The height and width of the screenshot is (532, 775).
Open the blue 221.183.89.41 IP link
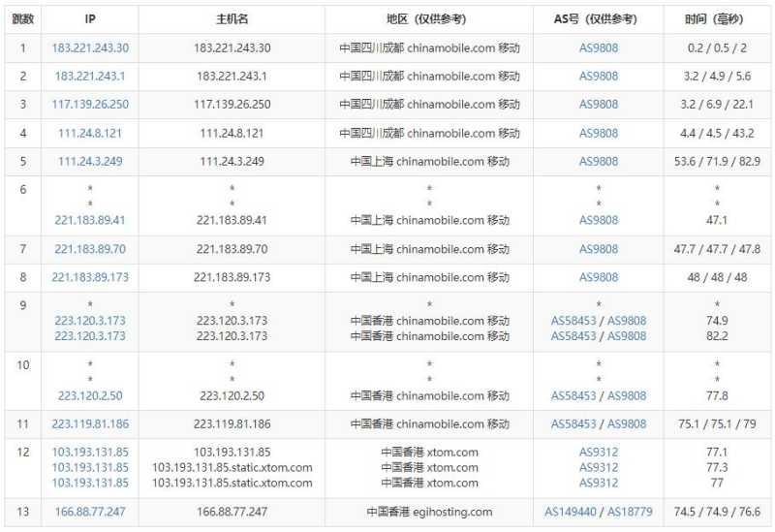[x=90, y=220]
